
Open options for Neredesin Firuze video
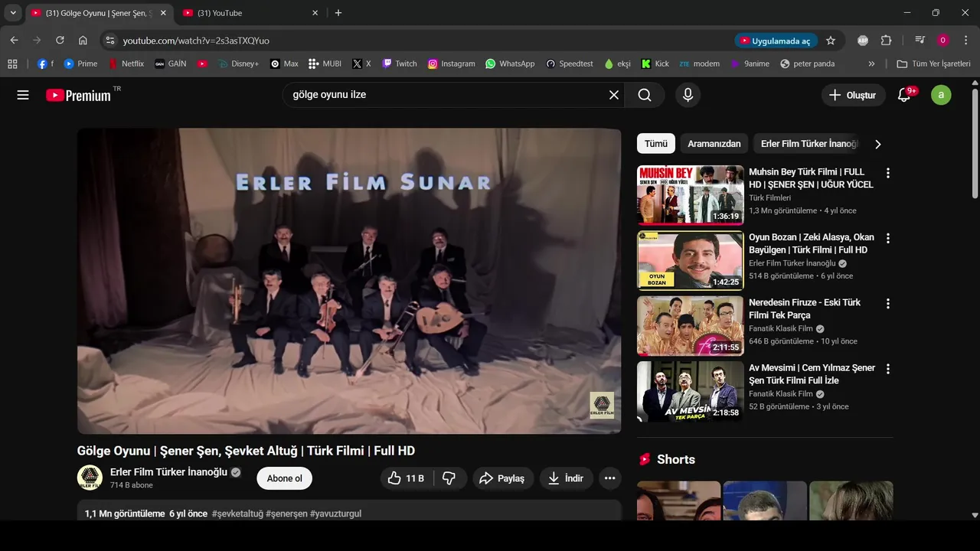888,304
